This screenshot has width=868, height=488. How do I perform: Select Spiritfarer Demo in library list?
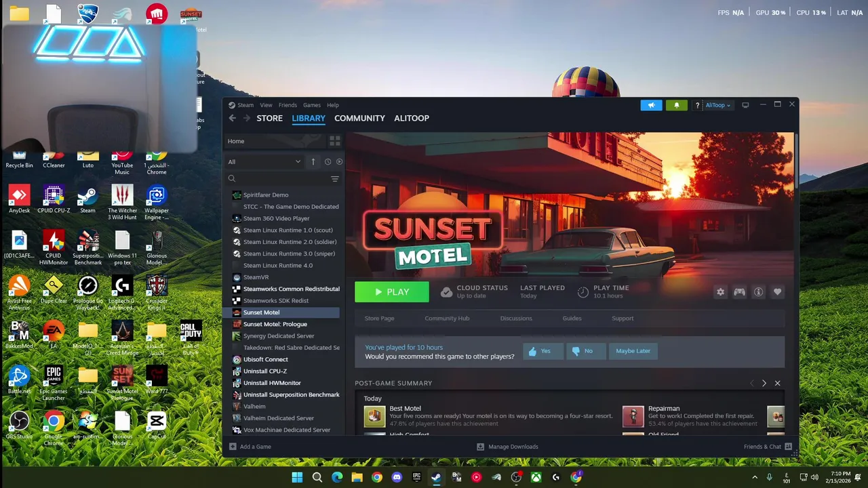[284, 195]
